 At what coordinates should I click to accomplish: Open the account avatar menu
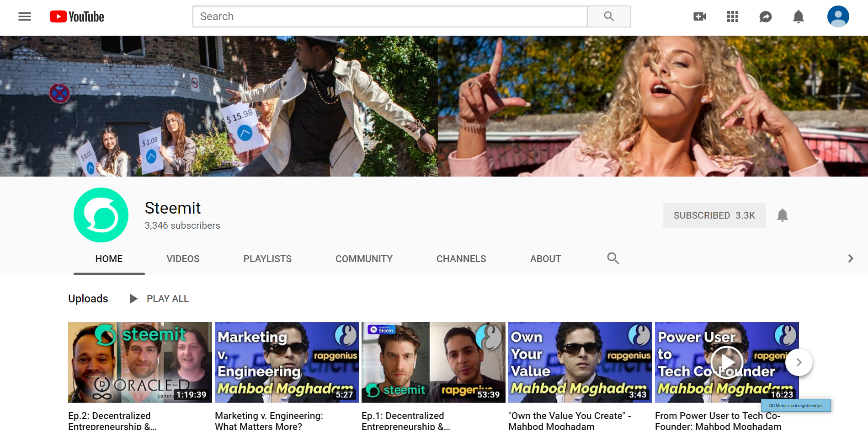point(838,16)
